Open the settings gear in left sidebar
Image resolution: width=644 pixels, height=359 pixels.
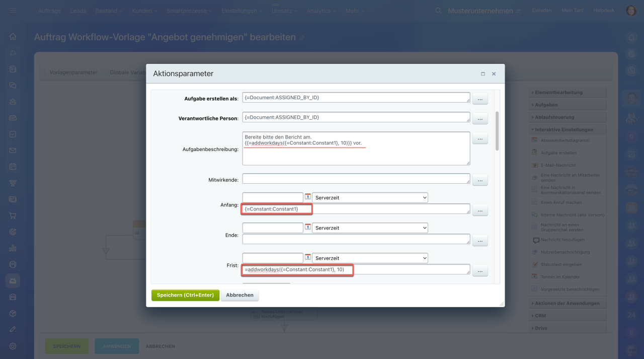coord(13,346)
